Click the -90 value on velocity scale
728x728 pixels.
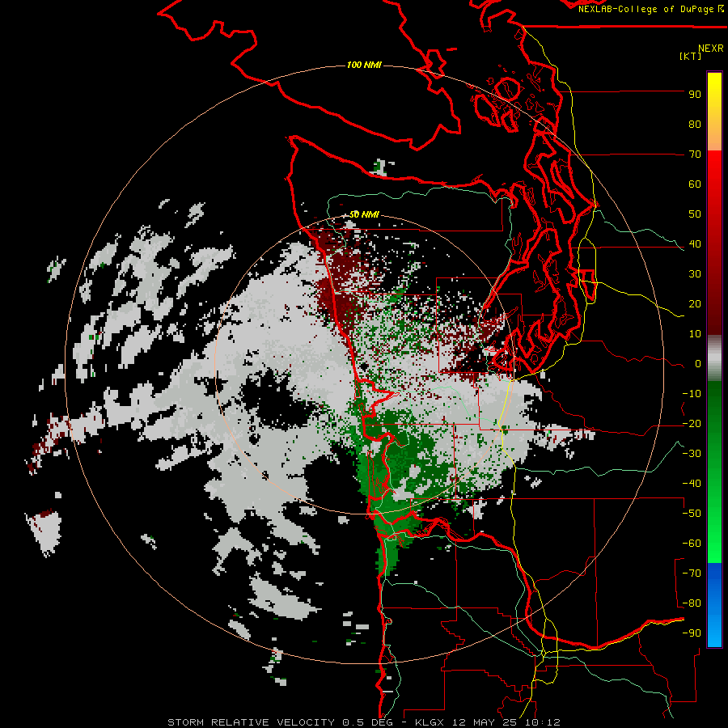coord(692,633)
